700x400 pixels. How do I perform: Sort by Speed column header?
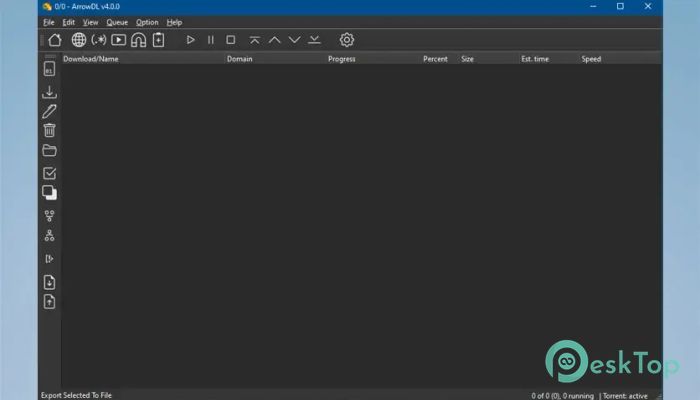(591, 59)
